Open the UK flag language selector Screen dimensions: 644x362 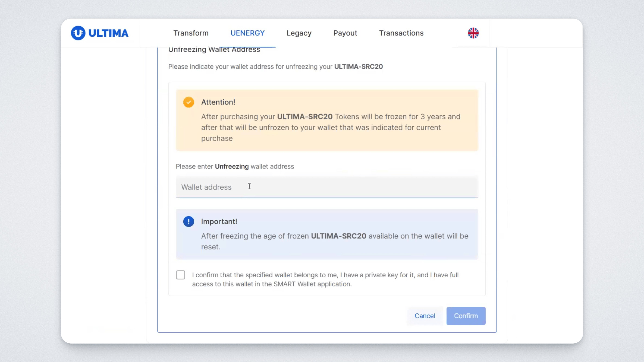[473, 33]
